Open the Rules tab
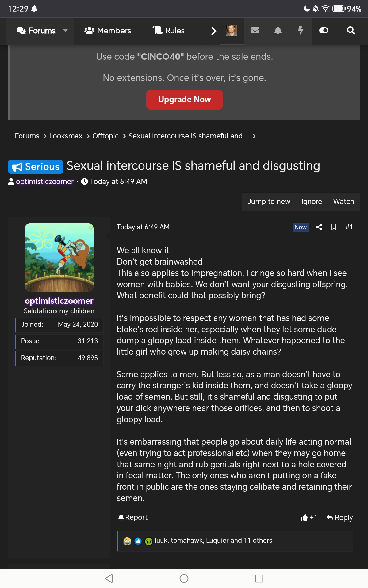The width and height of the screenshot is (368, 588). 169,31
